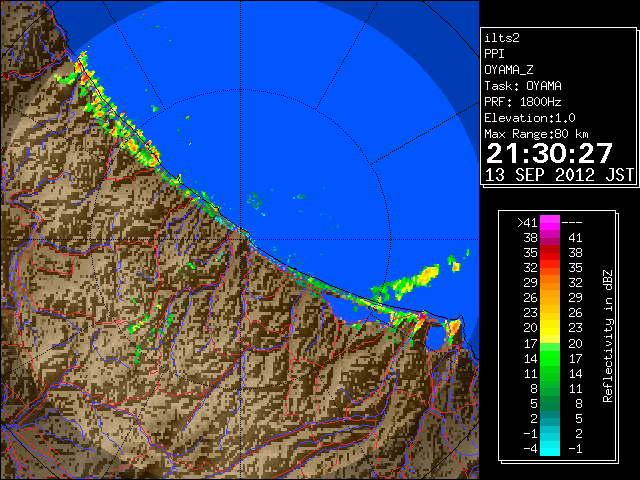640x480 pixels.
Task: Pick the red legend swatch beside '35'
Action: pyautogui.click(x=550, y=253)
